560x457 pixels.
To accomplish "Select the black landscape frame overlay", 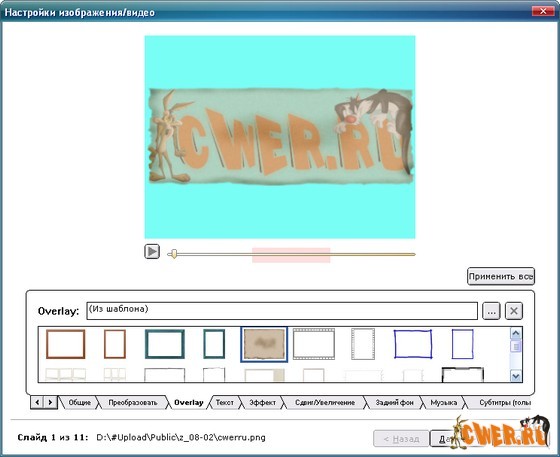I will coord(462,375).
